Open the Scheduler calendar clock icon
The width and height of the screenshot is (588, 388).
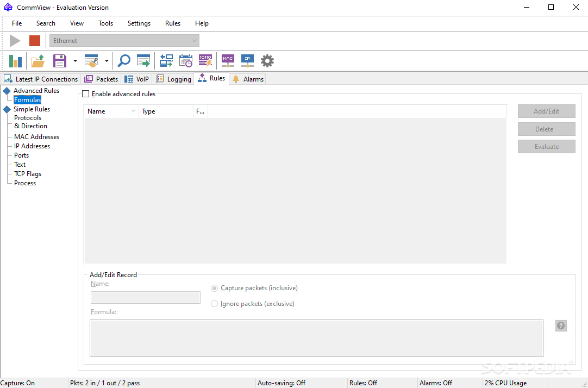point(186,61)
